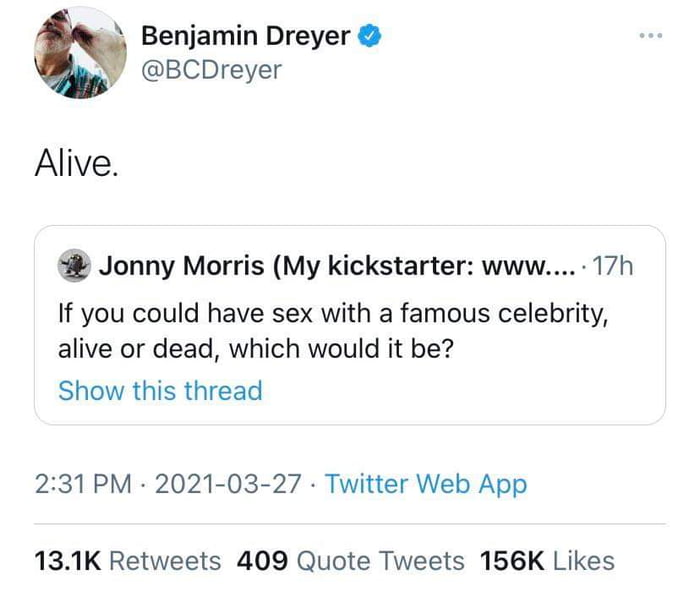Click Jonny Morris's small avatar
This screenshot has height=592, width=700.
click(72, 266)
